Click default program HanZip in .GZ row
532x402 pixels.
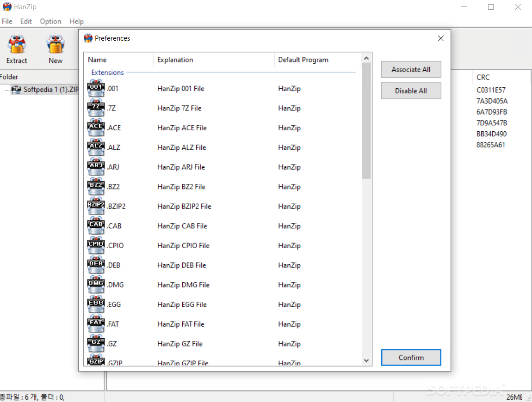click(x=290, y=344)
